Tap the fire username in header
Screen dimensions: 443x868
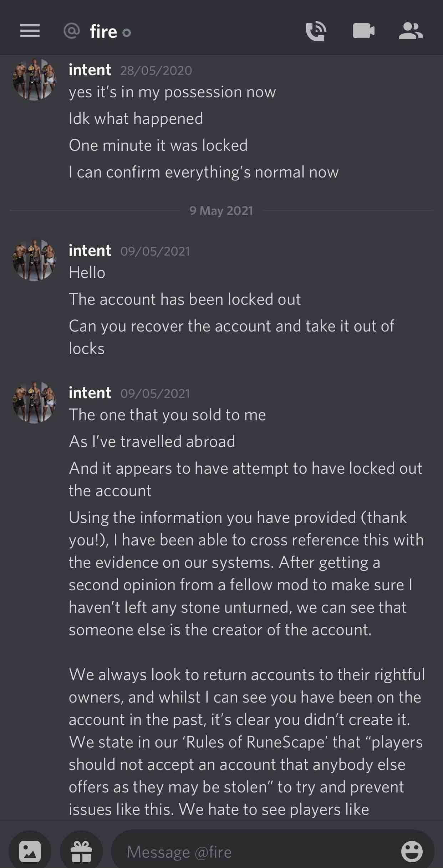[103, 32]
